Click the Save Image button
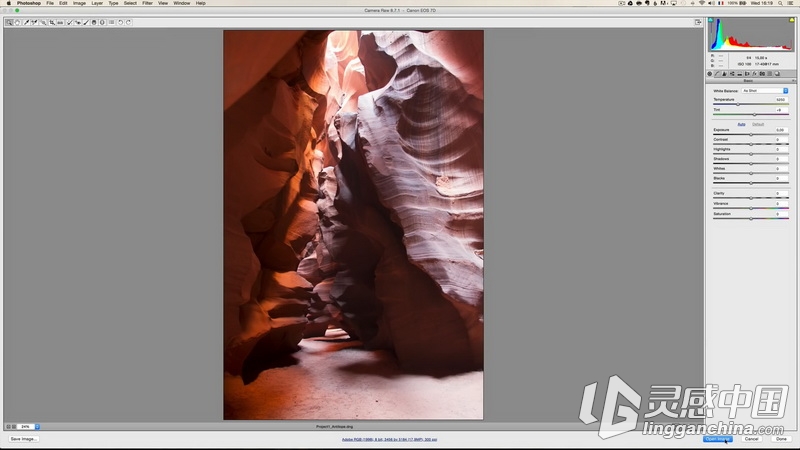 [x=23, y=439]
